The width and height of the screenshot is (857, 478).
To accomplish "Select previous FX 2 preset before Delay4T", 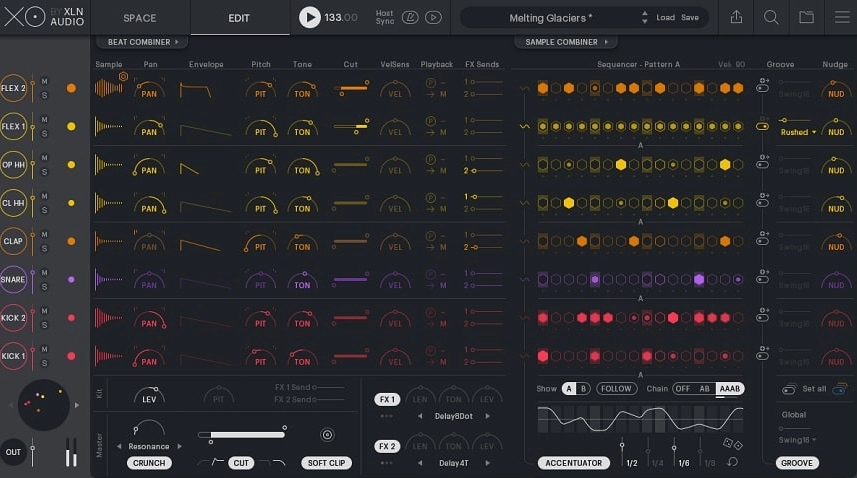I will 420,463.
